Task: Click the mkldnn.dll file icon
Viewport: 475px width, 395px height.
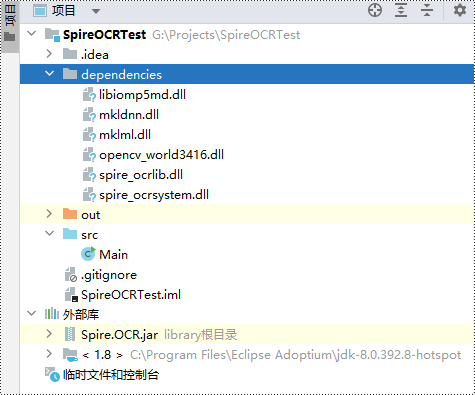Action: 89,114
